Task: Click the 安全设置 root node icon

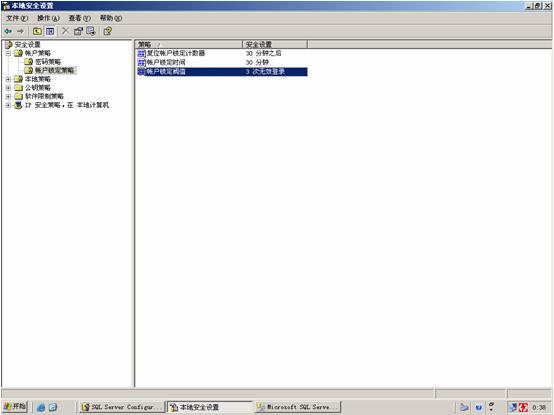Action: (9, 45)
